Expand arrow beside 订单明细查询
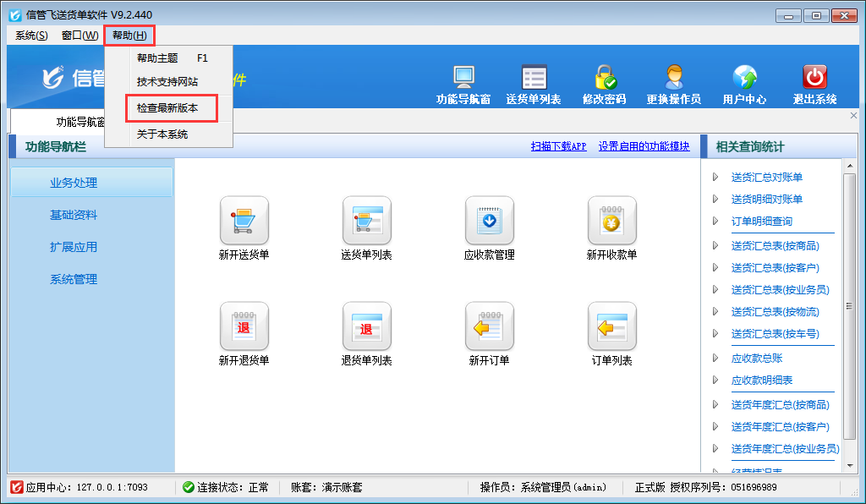The image size is (866, 504). click(715, 222)
